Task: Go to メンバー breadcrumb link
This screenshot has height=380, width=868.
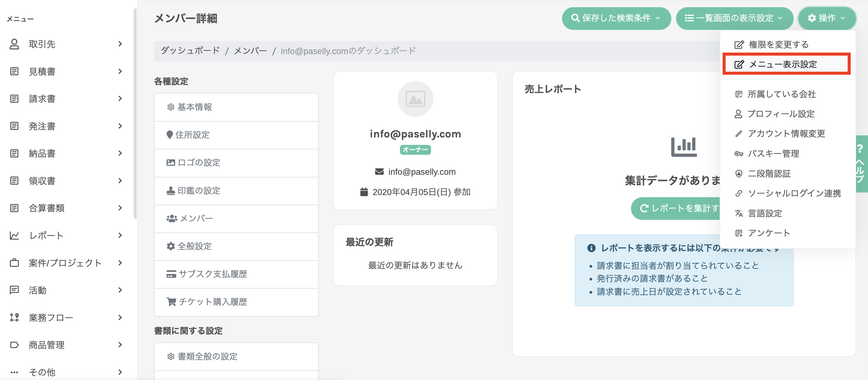Action: click(x=250, y=51)
